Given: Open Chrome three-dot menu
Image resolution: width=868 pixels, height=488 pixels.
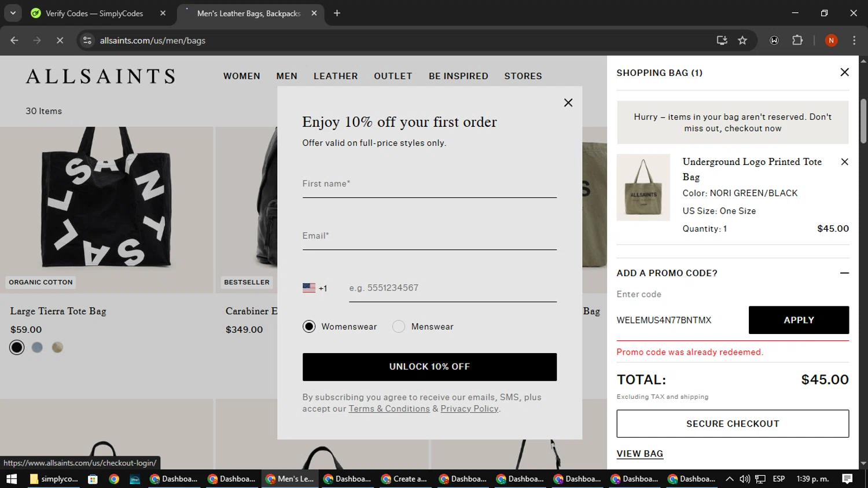Looking at the screenshot, I should tap(854, 41).
